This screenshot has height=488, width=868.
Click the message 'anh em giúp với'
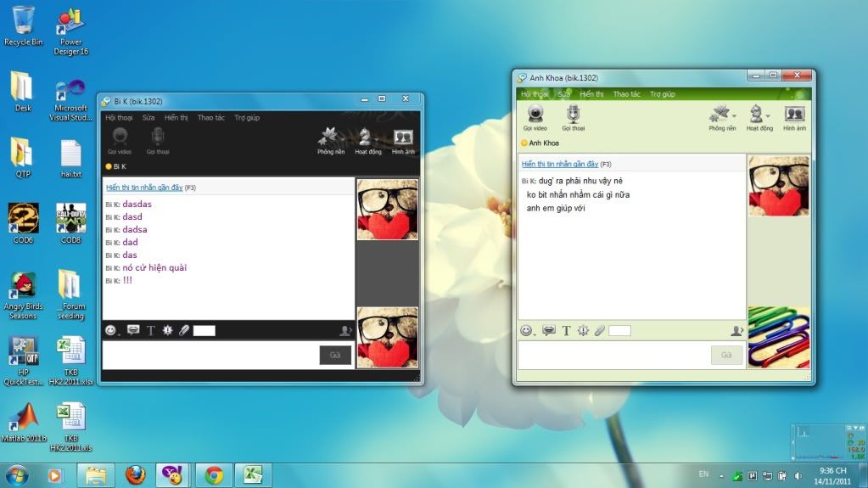(x=555, y=208)
